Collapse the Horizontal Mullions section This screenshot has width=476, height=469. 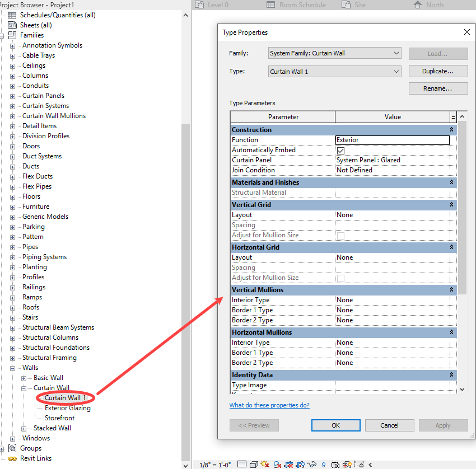click(451, 332)
